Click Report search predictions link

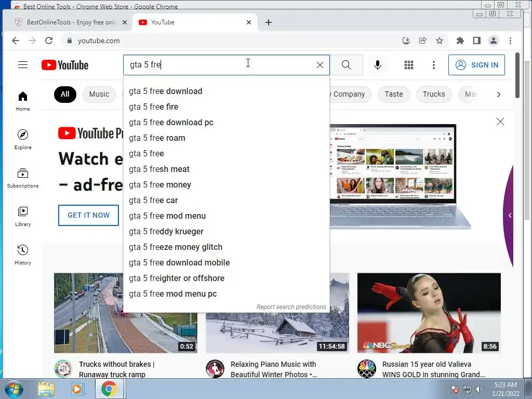[291, 307]
